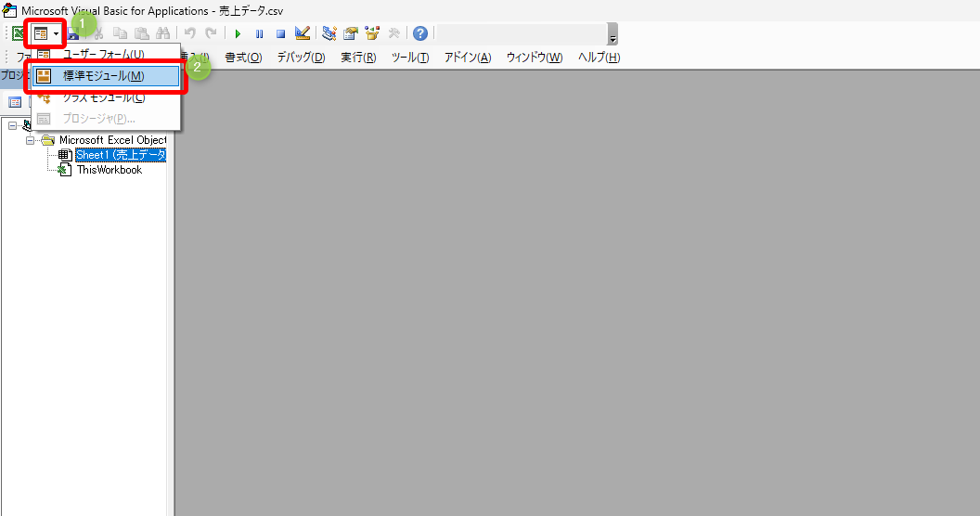Click Sheet1 (売上データ) in project tree
Image resolution: width=980 pixels, height=516 pixels.
pyautogui.click(x=120, y=155)
